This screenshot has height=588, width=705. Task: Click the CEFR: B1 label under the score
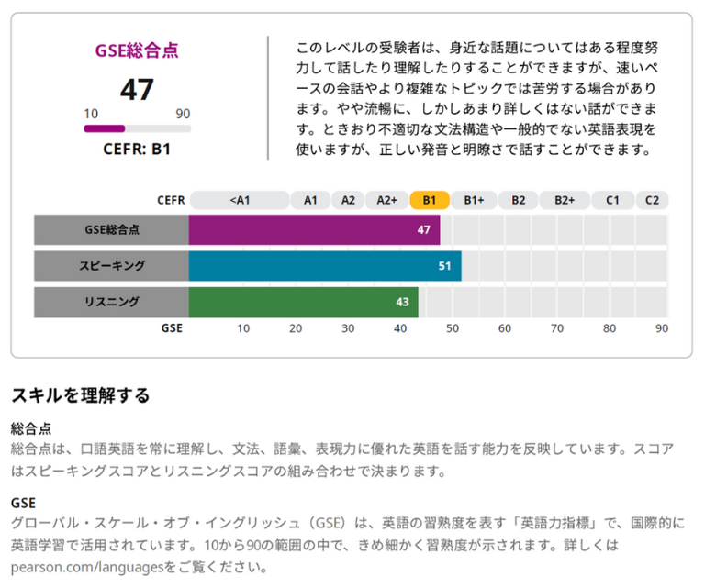click(137, 149)
